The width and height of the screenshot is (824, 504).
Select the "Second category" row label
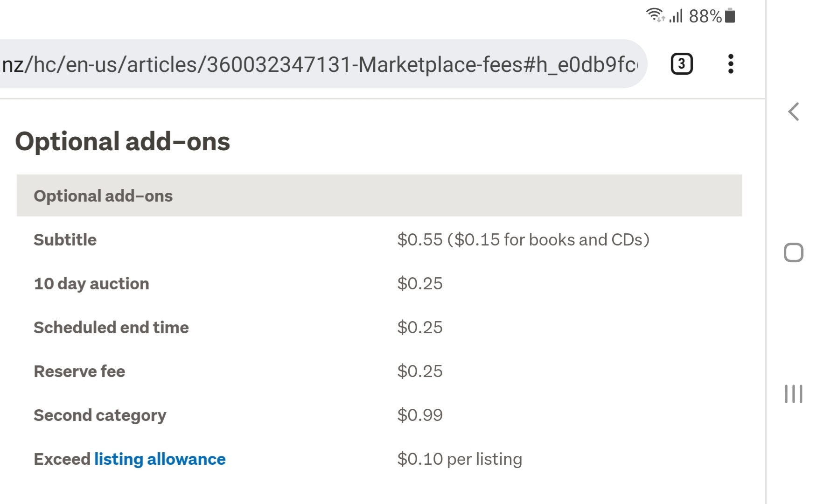click(x=100, y=415)
